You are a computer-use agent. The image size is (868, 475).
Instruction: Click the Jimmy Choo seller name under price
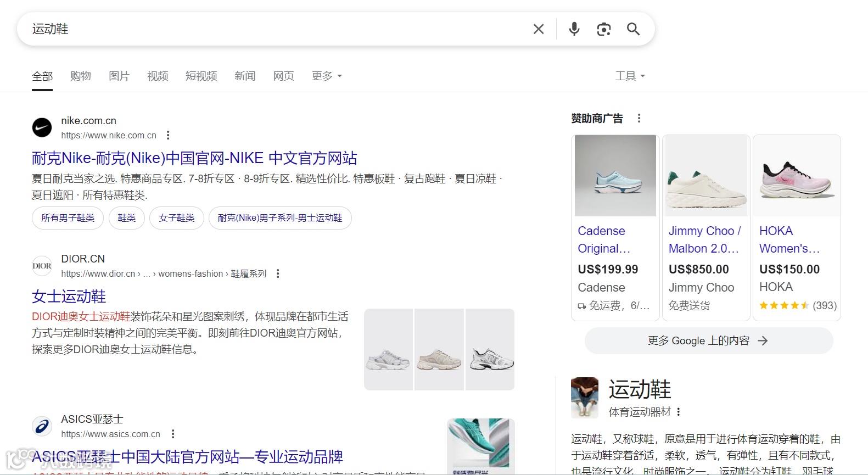pyautogui.click(x=701, y=288)
